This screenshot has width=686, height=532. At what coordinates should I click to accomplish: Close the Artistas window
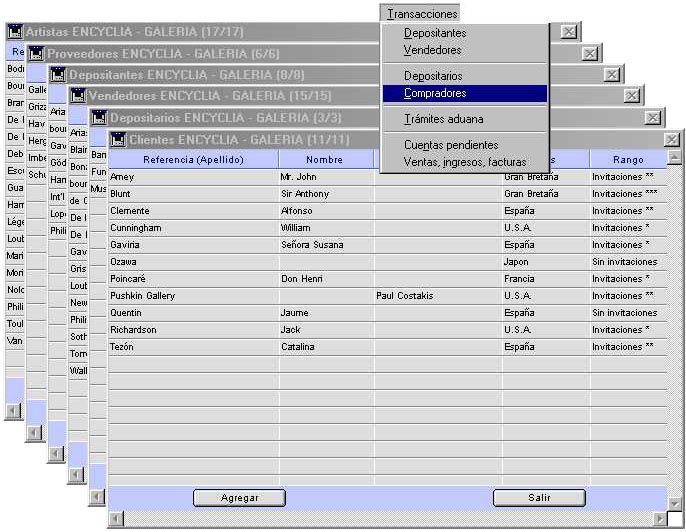pyautogui.click(x=569, y=32)
